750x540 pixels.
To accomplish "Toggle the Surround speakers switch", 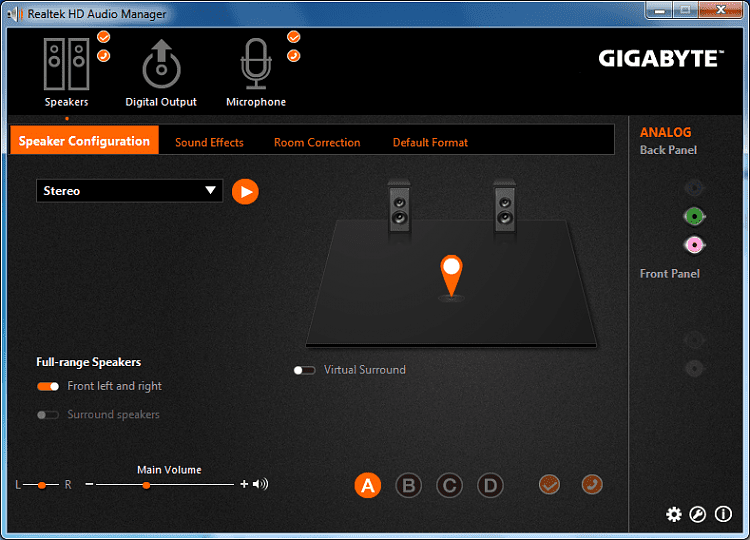I will click(x=48, y=415).
